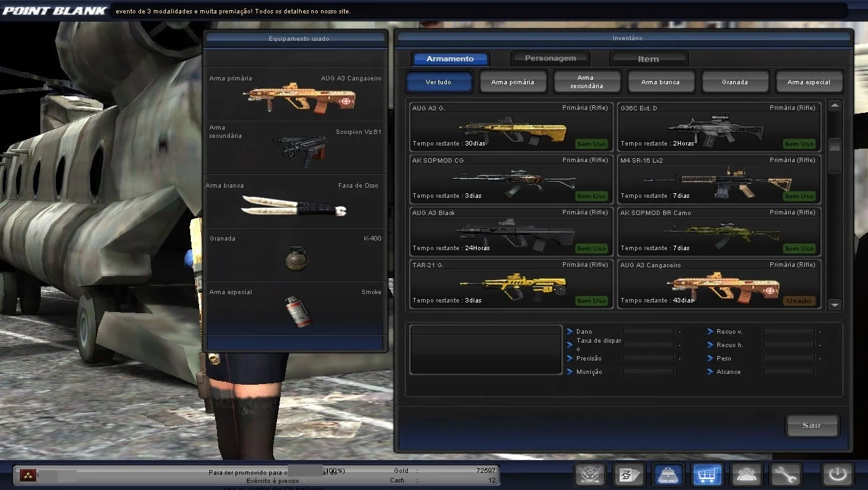
Task: Click the Dano stat arrow icon
Action: point(570,331)
